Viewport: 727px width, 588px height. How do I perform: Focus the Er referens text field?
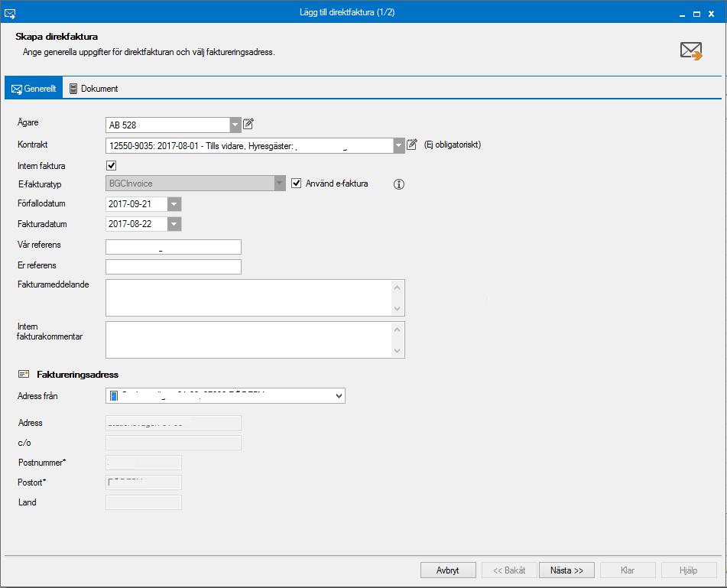pos(174,267)
